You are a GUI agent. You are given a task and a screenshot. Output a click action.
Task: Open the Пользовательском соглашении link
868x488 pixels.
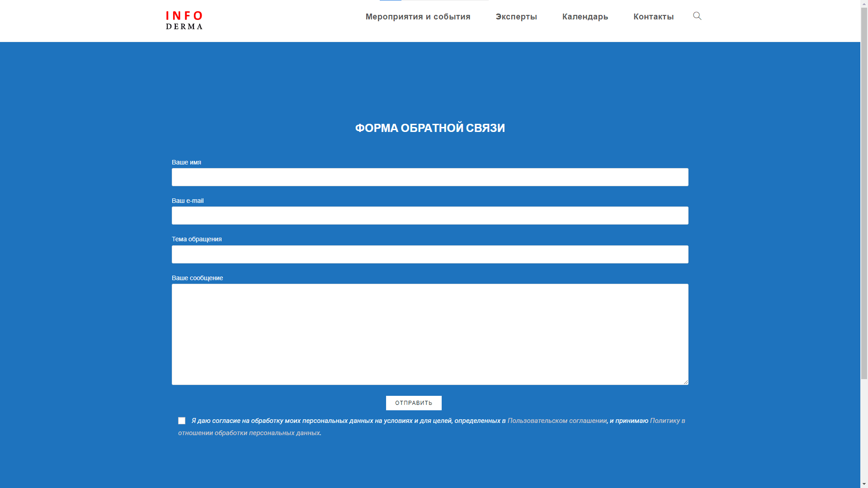pos(557,421)
